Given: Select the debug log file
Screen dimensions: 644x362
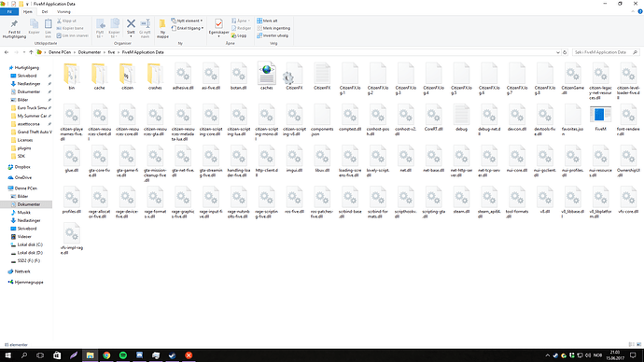Looking at the screenshot, I should coord(461,118).
